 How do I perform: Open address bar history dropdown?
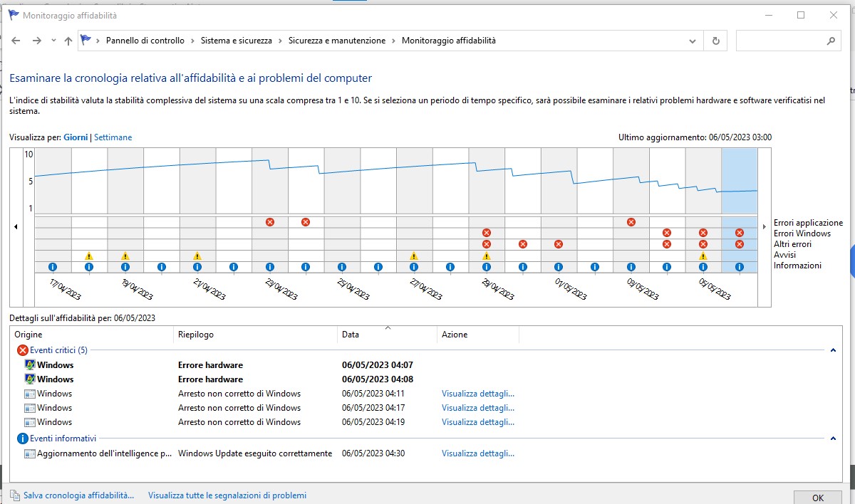tap(693, 41)
